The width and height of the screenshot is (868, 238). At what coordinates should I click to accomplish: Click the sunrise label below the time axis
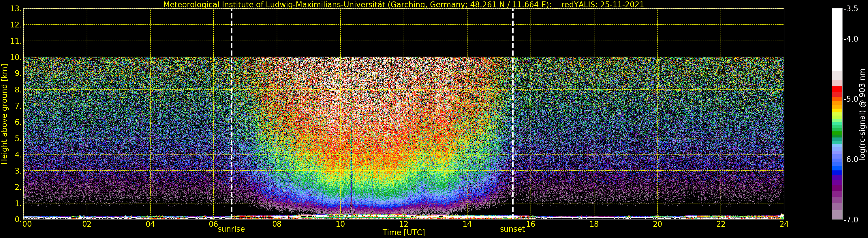231,229
